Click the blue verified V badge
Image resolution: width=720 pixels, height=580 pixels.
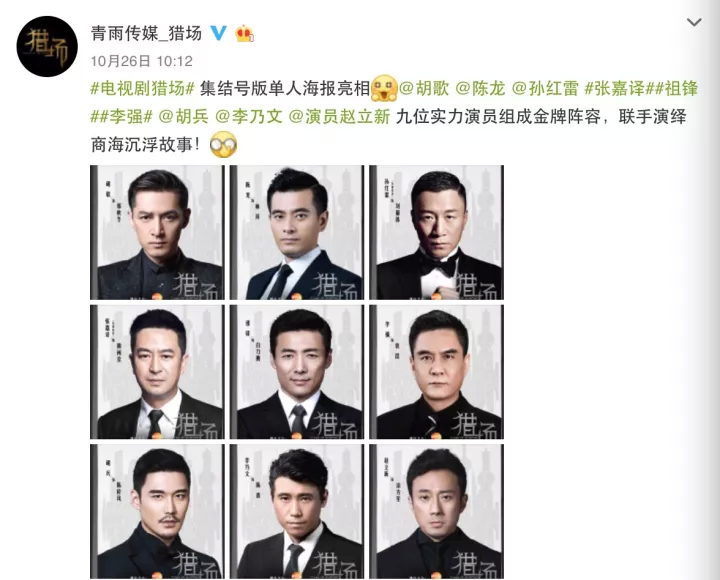(219, 33)
